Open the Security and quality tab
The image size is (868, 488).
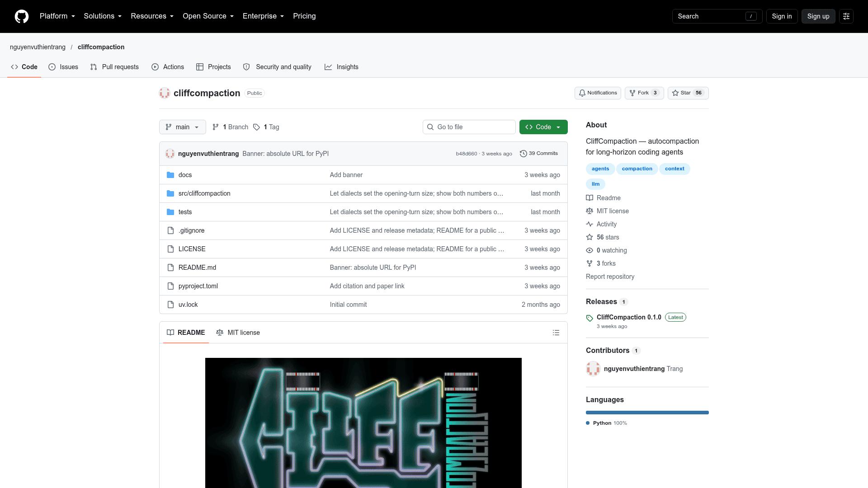tap(277, 67)
